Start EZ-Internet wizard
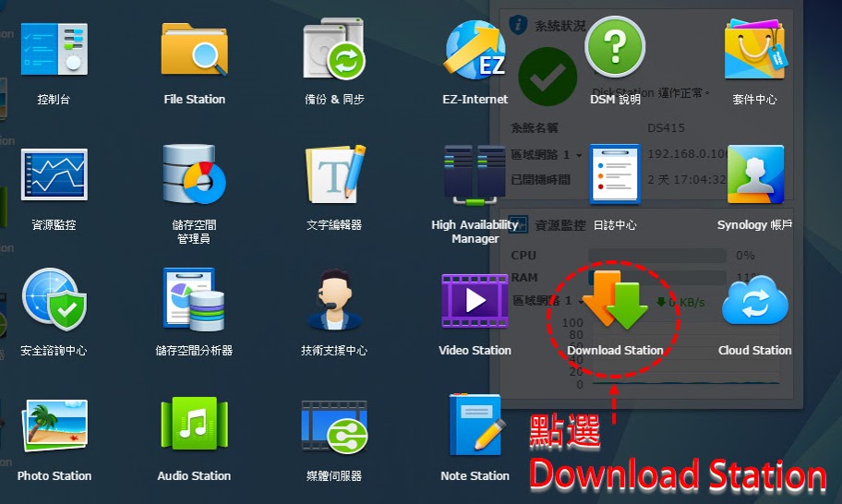Viewport: 842px width, 504px height. (x=475, y=49)
